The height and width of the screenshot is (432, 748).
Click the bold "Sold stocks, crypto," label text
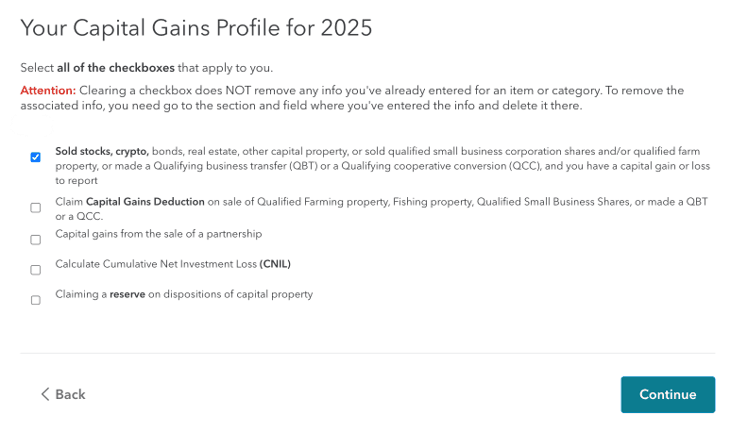[x=102, y=151]
